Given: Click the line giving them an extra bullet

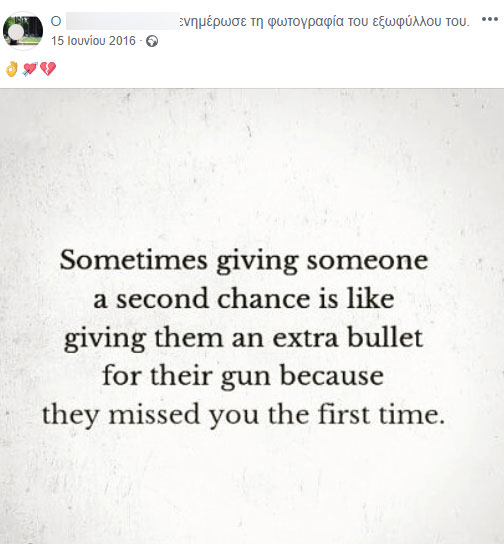Looking at the screenshot, I should click(x=244, y=338).
